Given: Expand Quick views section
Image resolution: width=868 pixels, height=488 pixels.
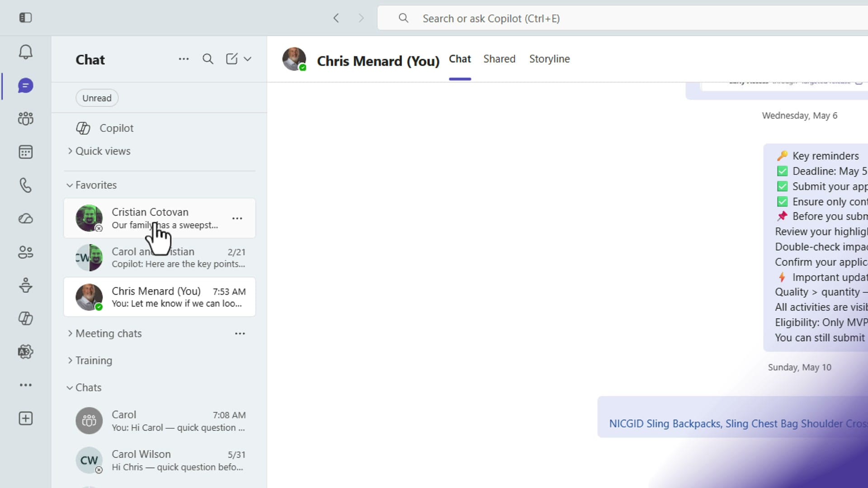Looking at the screenshot, I should pyautogui.click(x=99, y=151).
